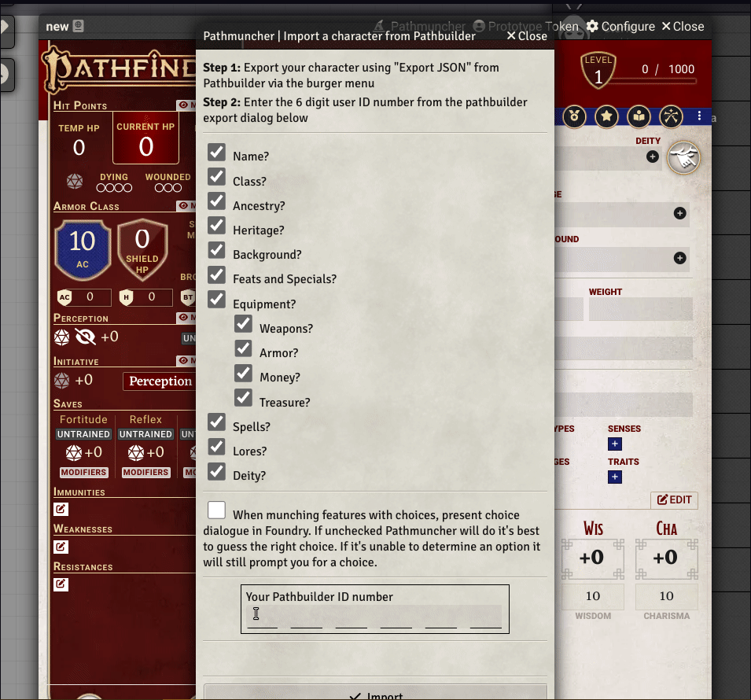The image size is (751, 700).
Task: Open the star feats tab icon
Action: 607,116
